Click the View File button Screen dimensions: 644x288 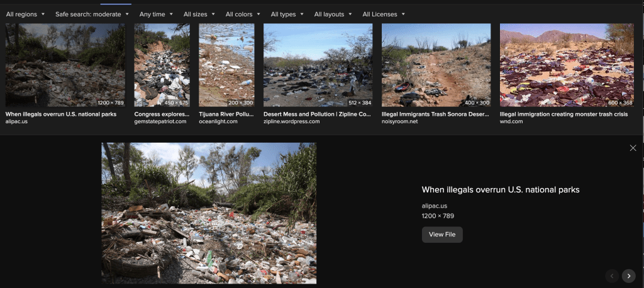pos(441,235)
